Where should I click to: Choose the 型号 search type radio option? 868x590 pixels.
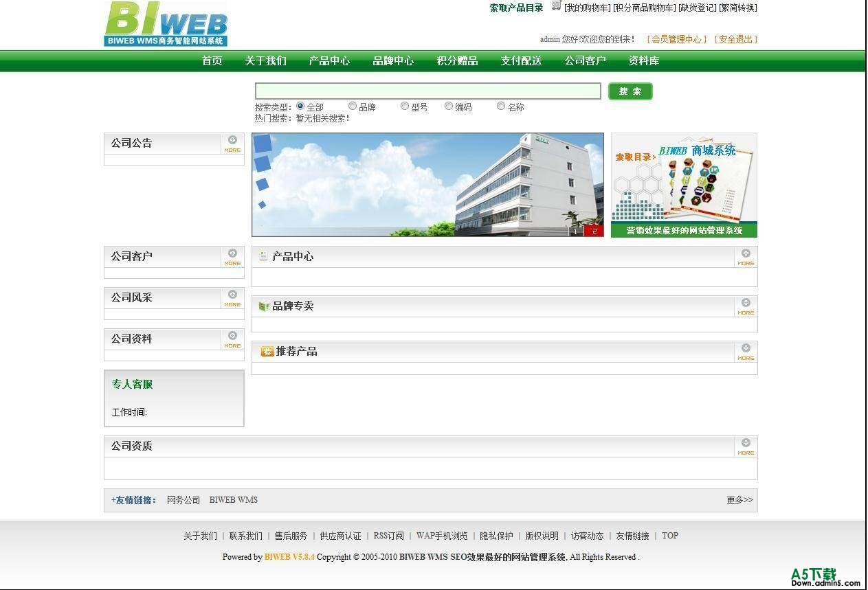(x=405, y=106)
